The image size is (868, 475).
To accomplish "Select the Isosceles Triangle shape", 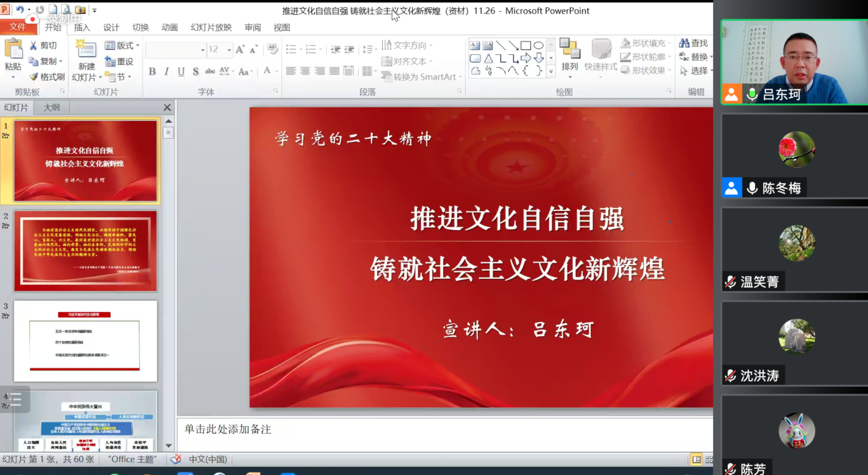I will click(488, 59).
